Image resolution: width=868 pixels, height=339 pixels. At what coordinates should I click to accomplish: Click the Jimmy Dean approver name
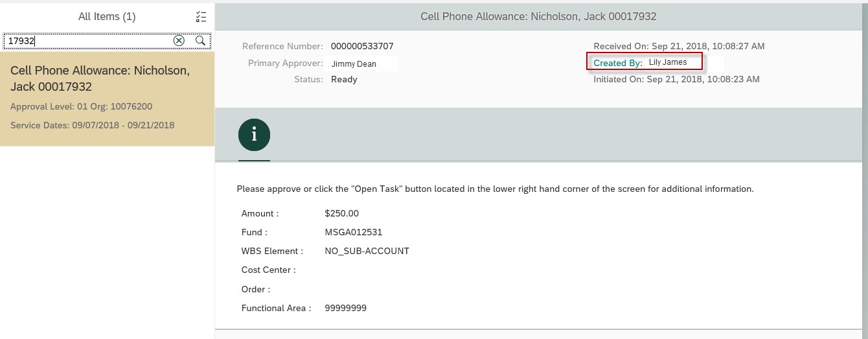click(x=354, y=64)
